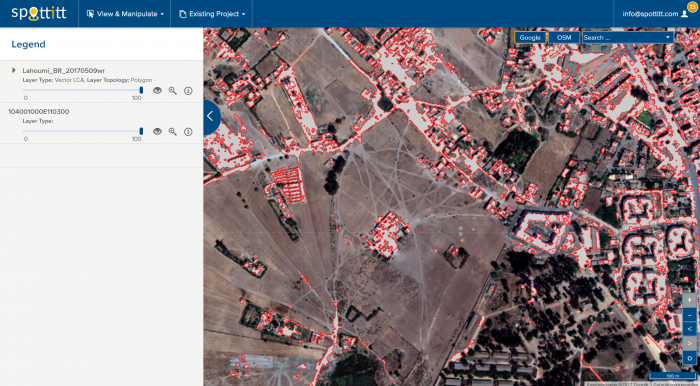Open the Search dropdown arrow
This screenshot has width=700, height=386.
[x=668, y=37]
